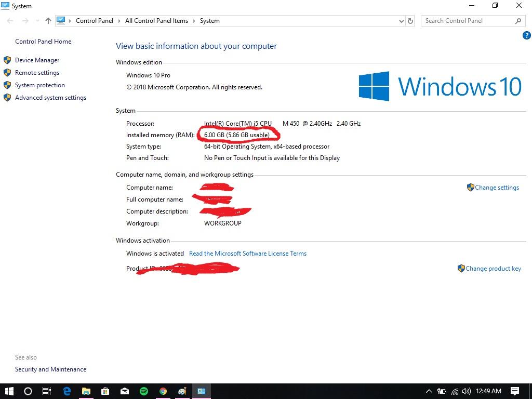Show hidden tray icons chevron
This screenshot has width=532, height=399.
[x=429, y=391]
